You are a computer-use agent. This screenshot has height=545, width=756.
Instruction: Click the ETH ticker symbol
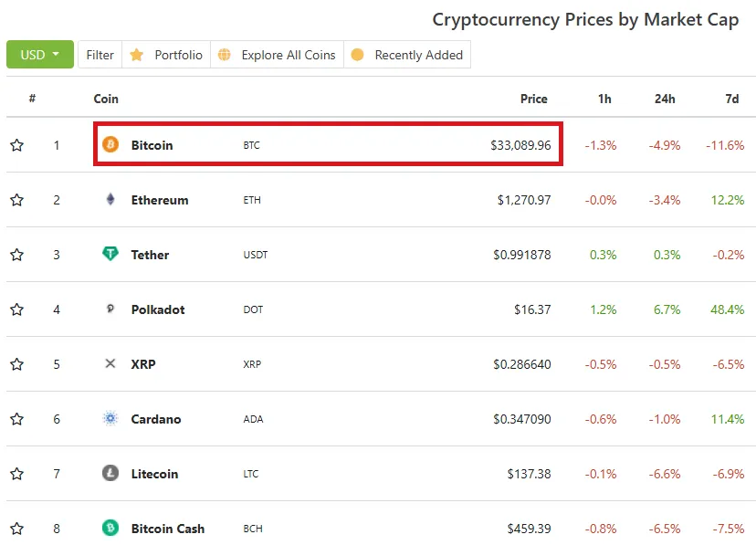click(252, 200)
